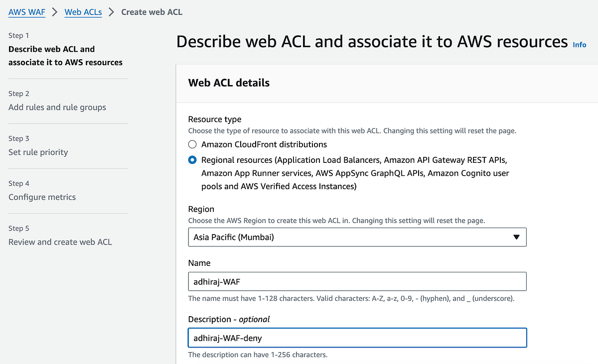Viewport: 598px width, 364px height.
Task: Open Step 5 Review and create web ACL
Action: point(60,242)
